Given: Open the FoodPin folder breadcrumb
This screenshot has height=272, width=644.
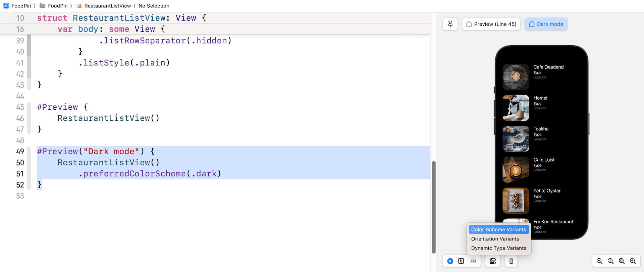Looking at the screenshot, I should click(x=57, y=6).
